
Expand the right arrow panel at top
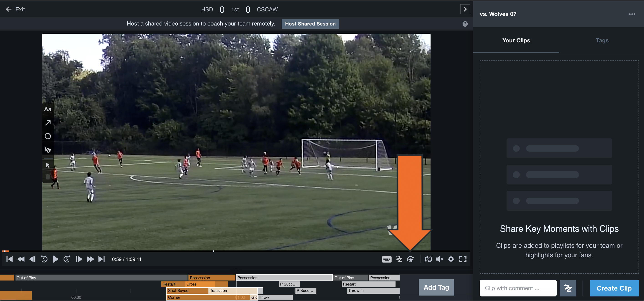pos(465,9)
